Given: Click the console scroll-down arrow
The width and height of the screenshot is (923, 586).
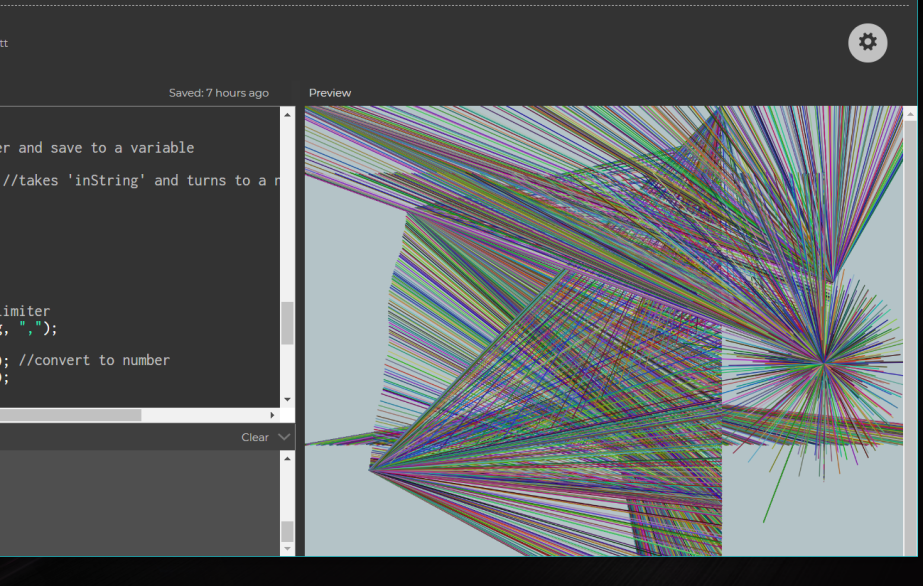Looking at the screenshot, I should pos(287,548).
